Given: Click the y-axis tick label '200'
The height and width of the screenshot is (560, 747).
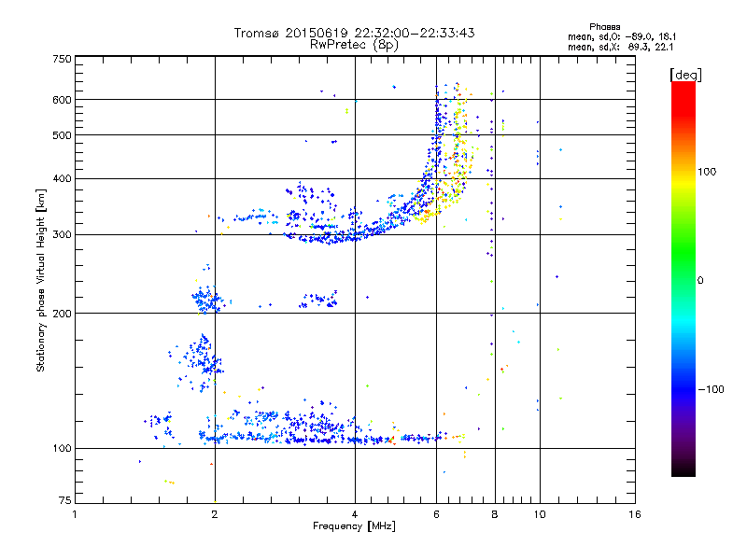Looking at the screenshot, I should 62,314.
